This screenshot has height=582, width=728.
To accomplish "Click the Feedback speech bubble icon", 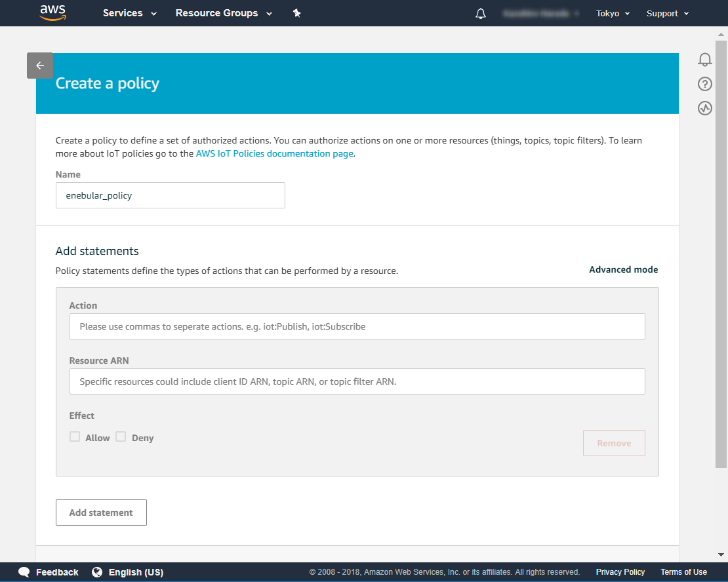I will pyautogui.click(x=24, y=572).
